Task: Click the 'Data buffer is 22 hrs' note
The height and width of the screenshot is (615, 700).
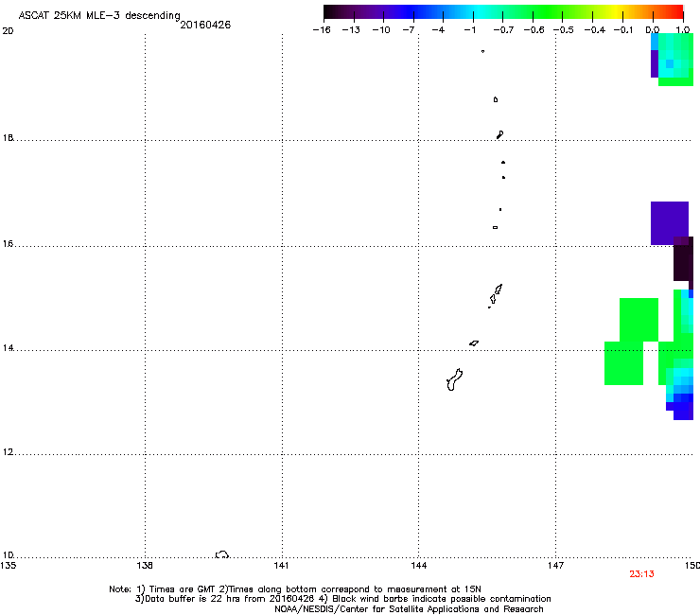Action: click(342, 599)
